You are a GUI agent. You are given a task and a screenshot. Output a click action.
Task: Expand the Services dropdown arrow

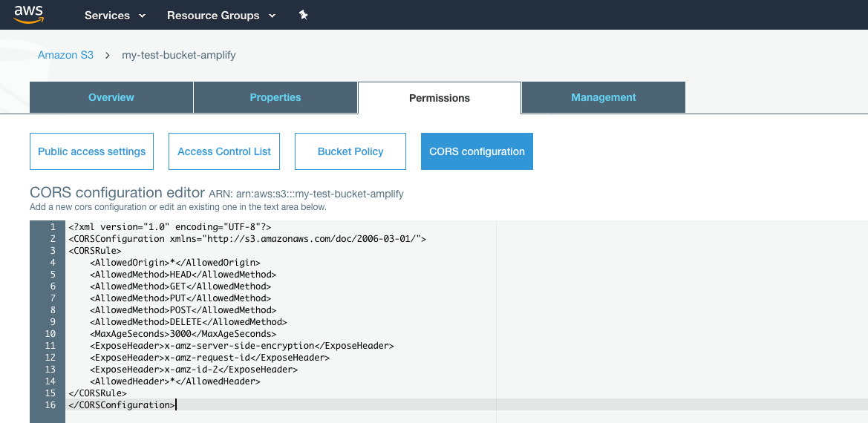pyautogui.click(x=143, y=16)
